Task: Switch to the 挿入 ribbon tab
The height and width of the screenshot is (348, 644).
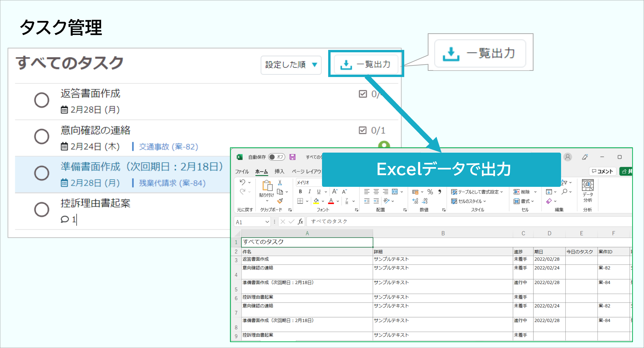Action: coord(279,171)
